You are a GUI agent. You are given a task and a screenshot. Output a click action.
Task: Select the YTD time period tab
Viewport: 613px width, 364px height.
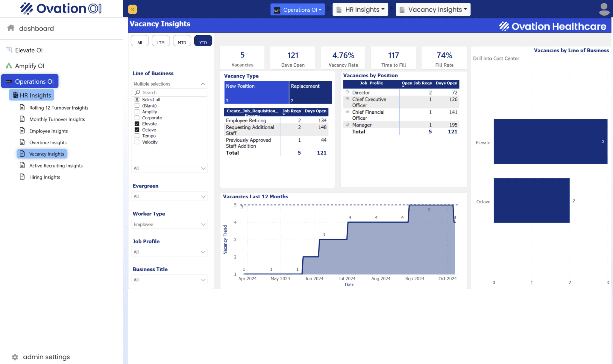coord(203,41)
